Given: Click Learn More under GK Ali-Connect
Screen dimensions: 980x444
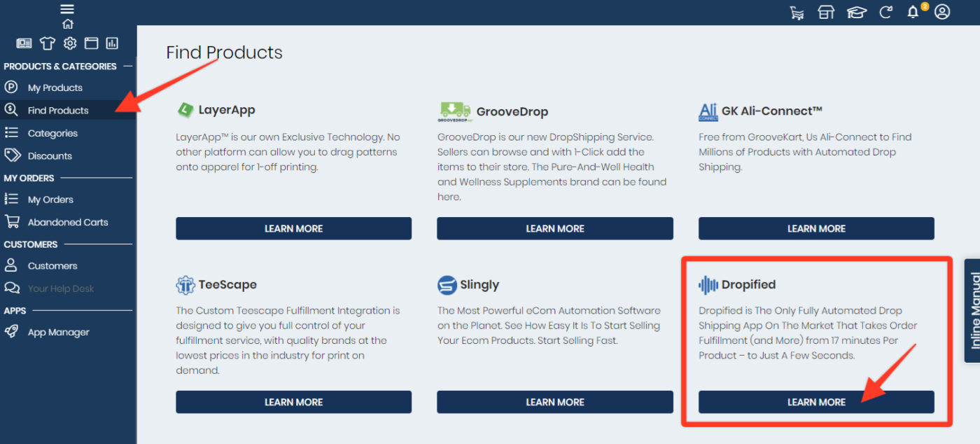Looking at the screenshot, I should point(816,228).
